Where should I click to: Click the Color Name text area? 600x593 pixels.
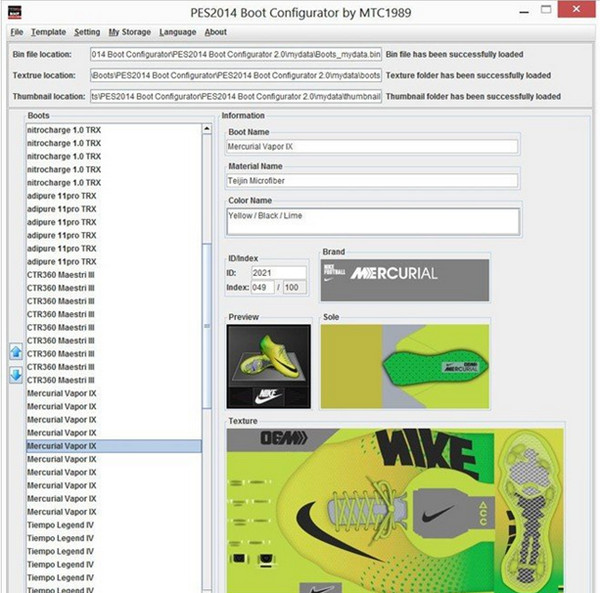372,221
